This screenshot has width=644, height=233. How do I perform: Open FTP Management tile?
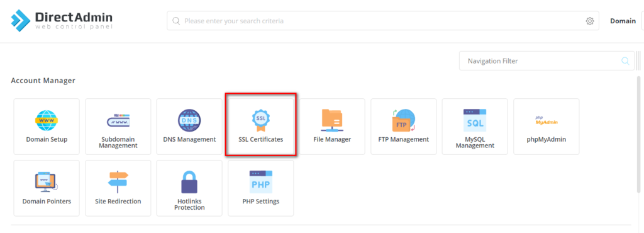point(404,127)
